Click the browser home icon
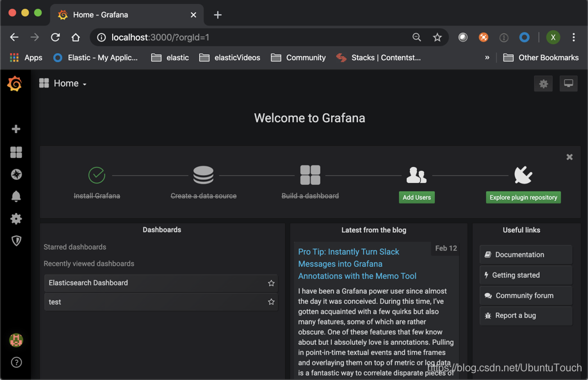The width and height of the screenshot is (588, 380). click(76, 37)
